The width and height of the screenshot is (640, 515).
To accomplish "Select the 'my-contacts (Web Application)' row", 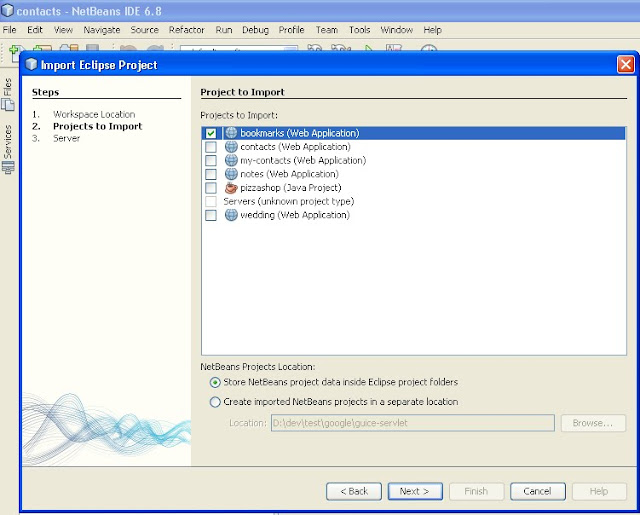I will tap(413, 160).
